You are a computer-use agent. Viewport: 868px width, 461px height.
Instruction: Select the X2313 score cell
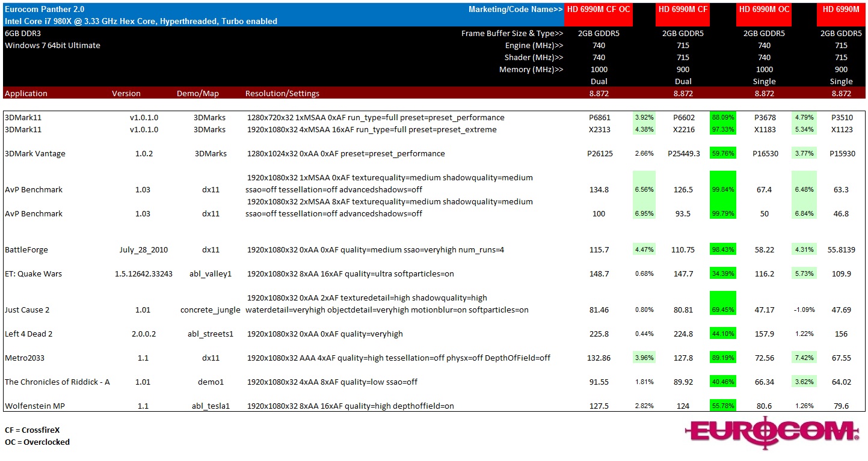coord(599,129)
